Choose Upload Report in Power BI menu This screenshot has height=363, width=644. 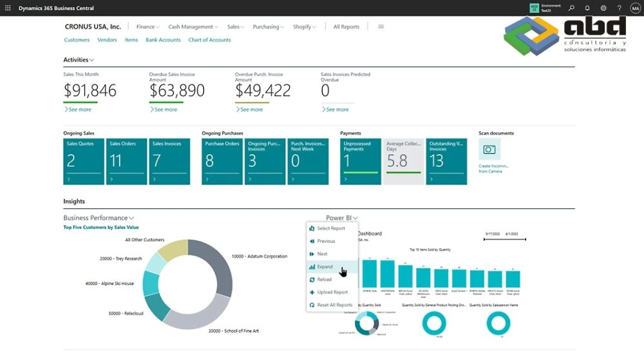tap(332, 292)
